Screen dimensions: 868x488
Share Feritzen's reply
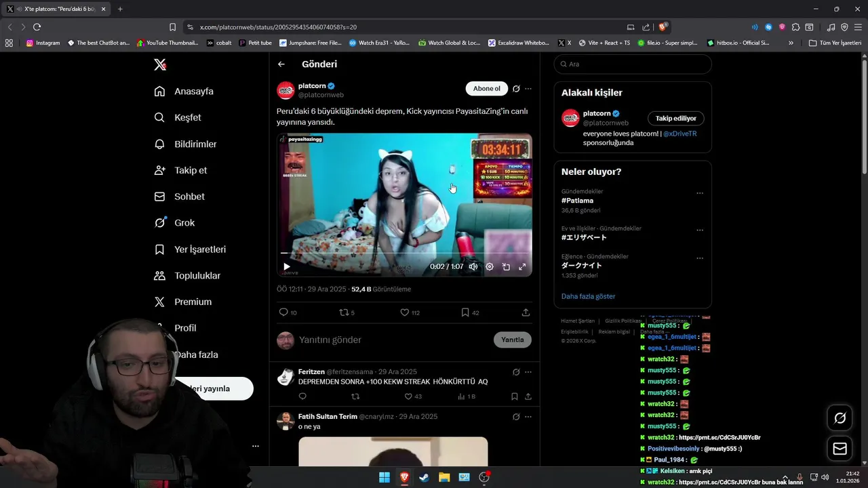[528, 396]
